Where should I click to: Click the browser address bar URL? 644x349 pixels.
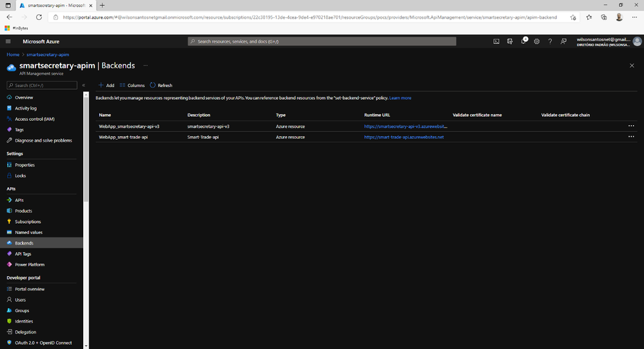(309, 17)
